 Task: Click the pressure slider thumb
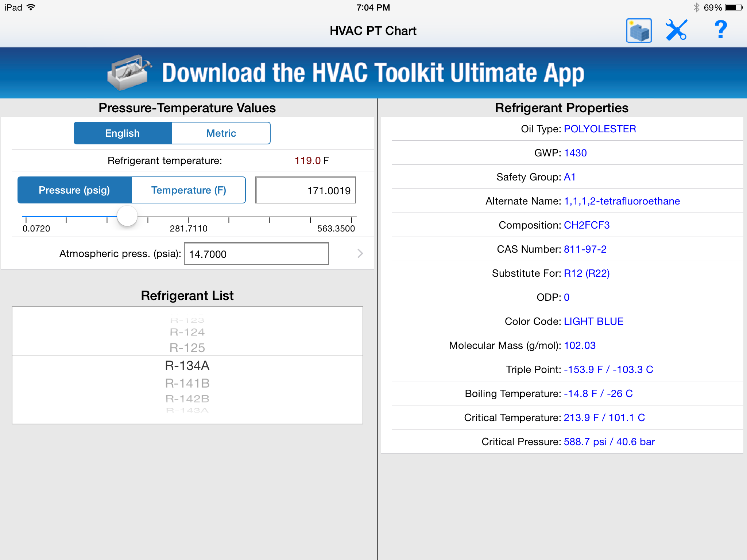(x=127, y=216)
